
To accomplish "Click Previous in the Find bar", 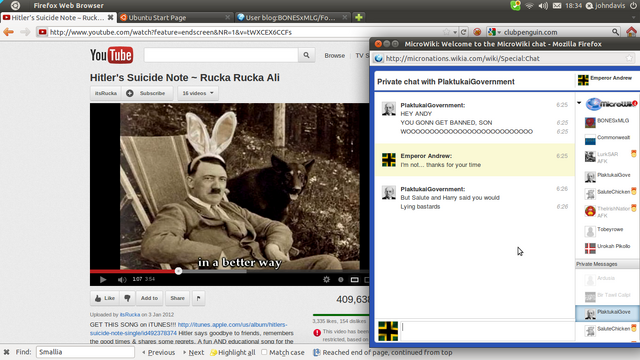I will tap(159, 352).
